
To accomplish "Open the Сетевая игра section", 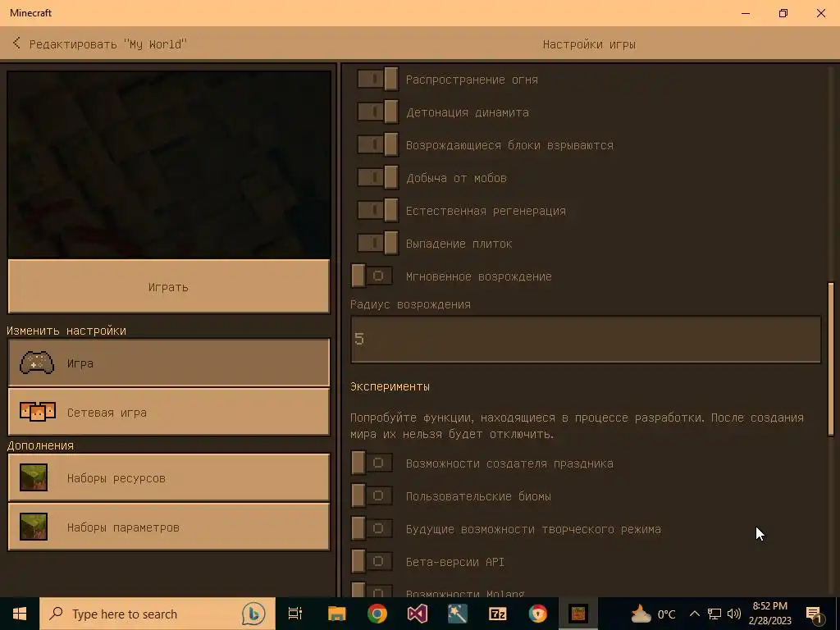I will point(169,412).
